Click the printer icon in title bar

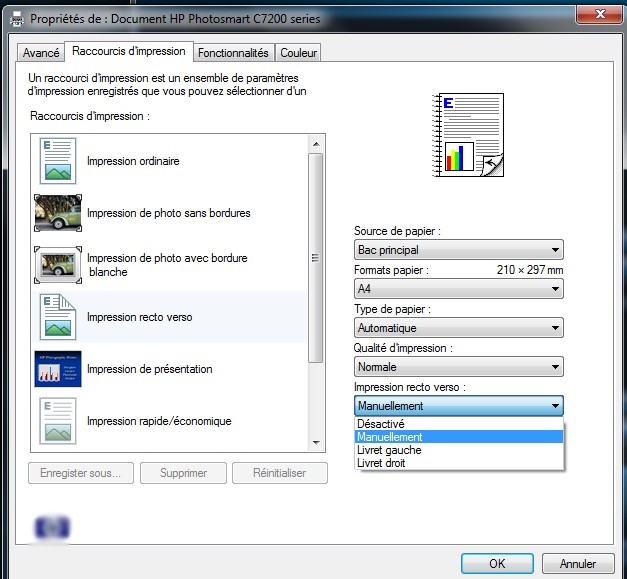point(16,19)
